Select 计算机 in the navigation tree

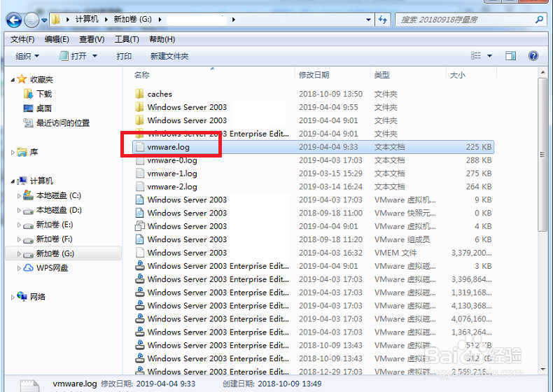[x=35, y=181]
